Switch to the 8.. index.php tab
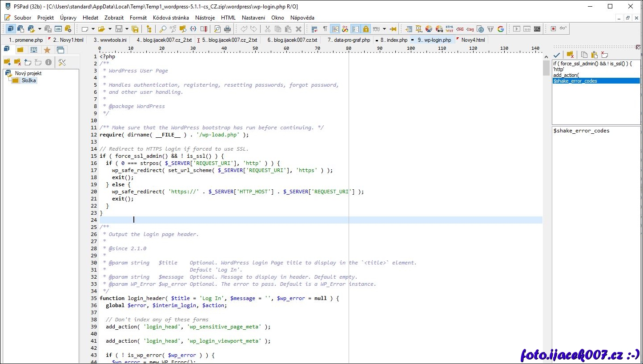 [x=394, y=40]
